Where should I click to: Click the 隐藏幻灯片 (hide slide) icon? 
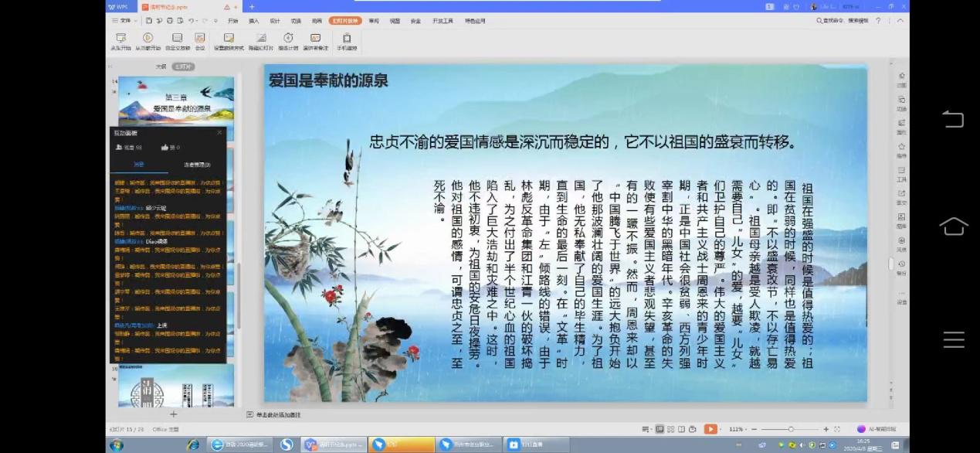[x=260, y=38]
